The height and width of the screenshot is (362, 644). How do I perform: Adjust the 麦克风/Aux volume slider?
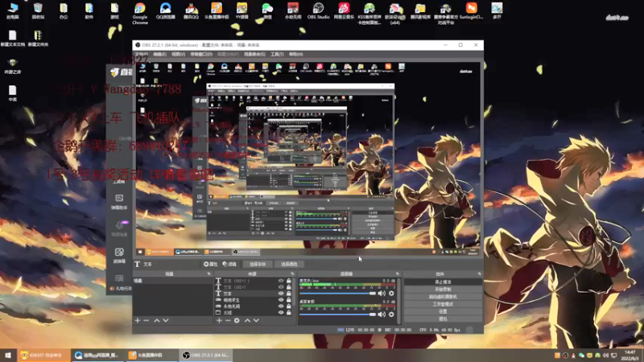pos(337,294)
